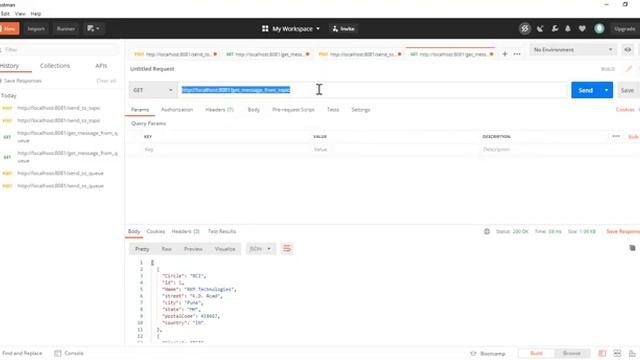640x360 pixels.
Task: Click the workspace grid icon
Action: click(x=265, y=29)
